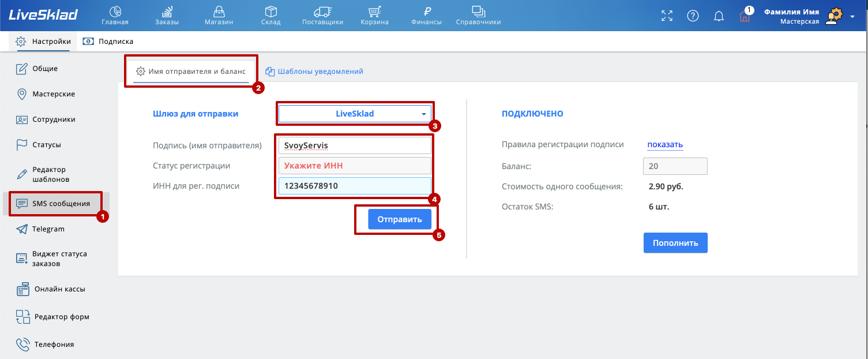Open the Поставщики truck icon
This screenshot has height=359, width=868.
tap(322, 11)
